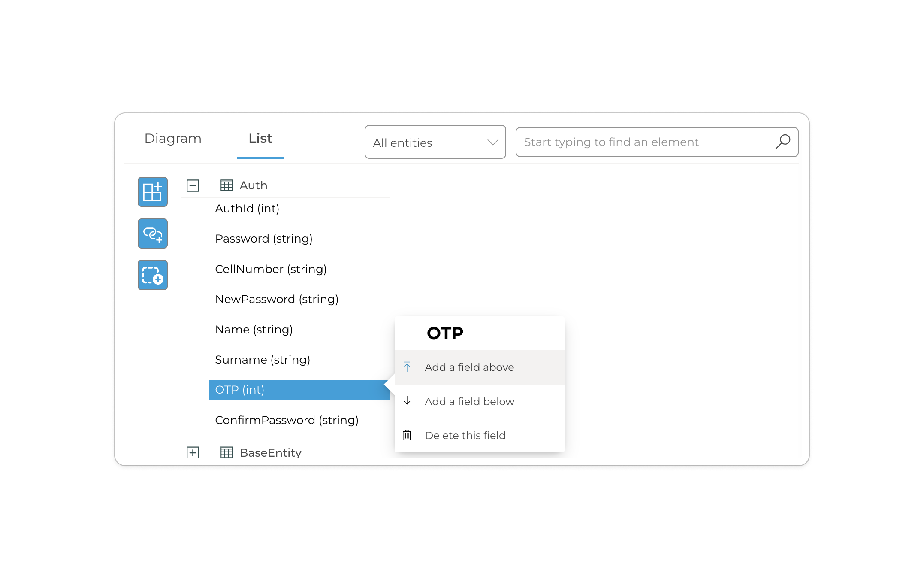Image resolution: width=924 pixels, height=582 pixels.
Task: Click the BaseEntity table icon
Action: (226, 452)
